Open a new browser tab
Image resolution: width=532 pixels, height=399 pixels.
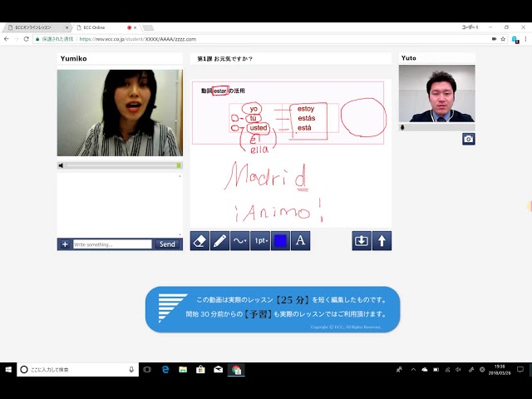click(148, 27)
